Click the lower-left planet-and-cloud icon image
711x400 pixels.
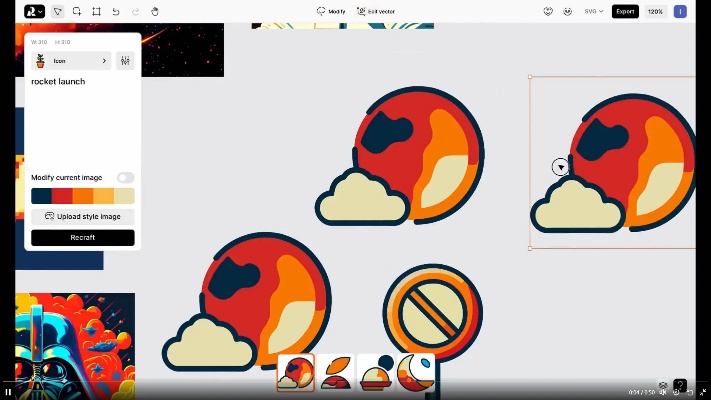click(x=247, y=301)
